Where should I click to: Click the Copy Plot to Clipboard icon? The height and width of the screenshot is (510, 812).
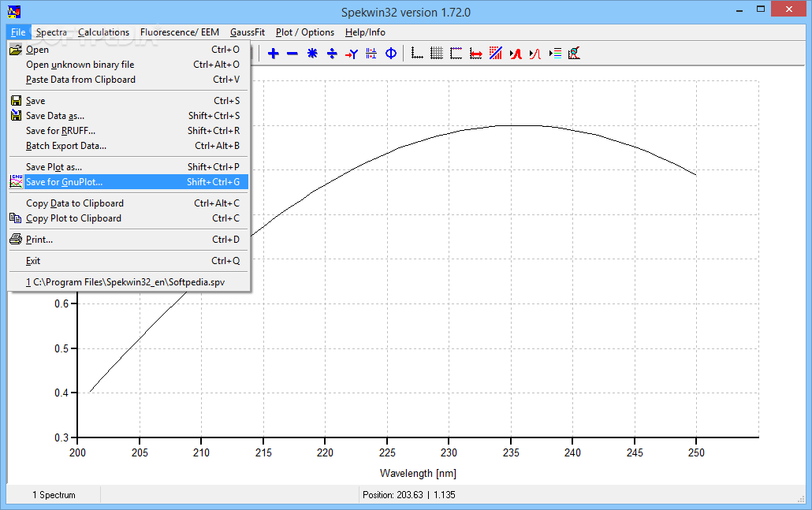(16, 218)
